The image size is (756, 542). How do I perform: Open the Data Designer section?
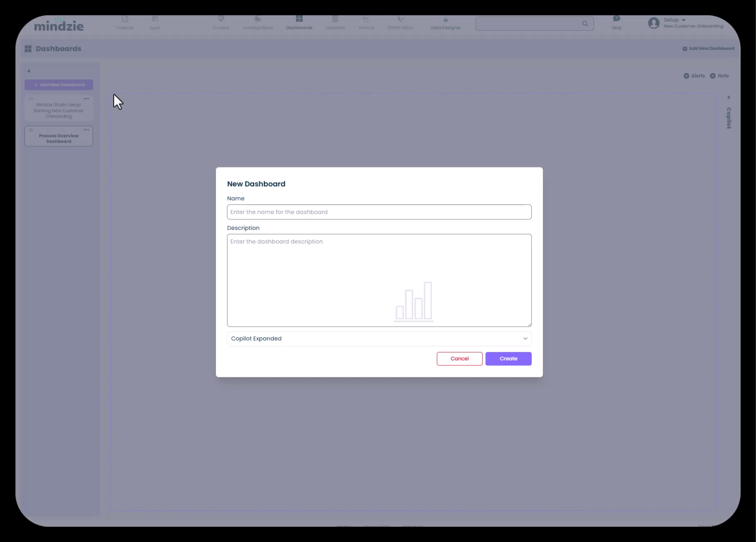445,23
